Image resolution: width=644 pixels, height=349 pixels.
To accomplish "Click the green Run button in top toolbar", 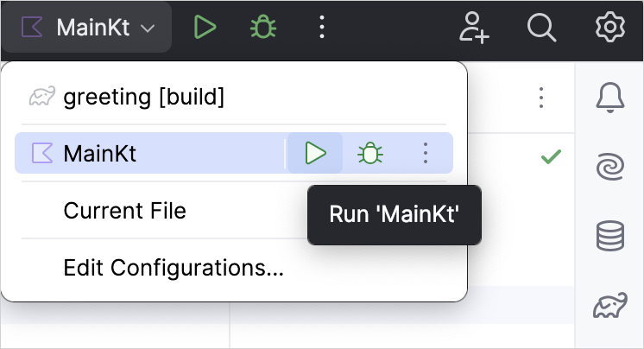I will click(205, 28).
